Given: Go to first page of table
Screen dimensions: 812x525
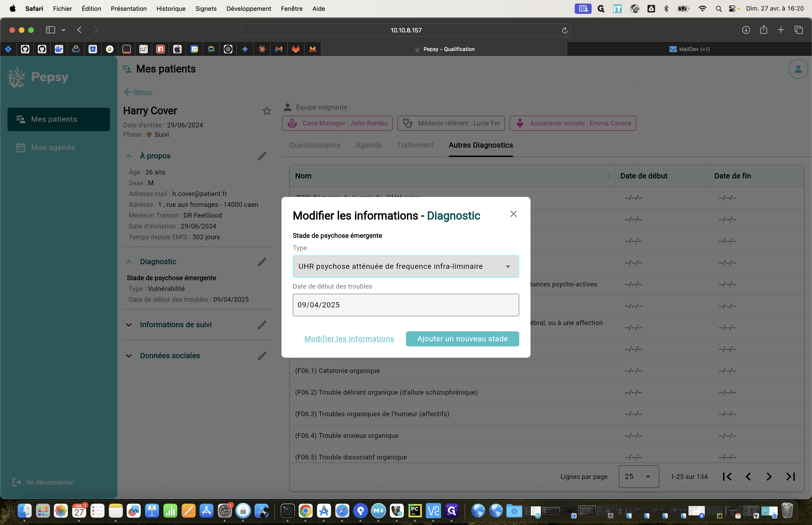Looking at the screenshot, I should [x=727, y=477].
